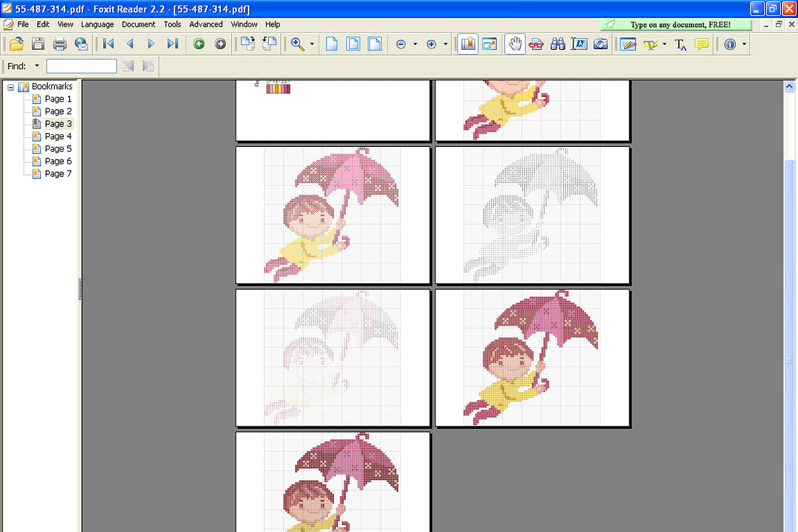Open the Help menu
The image size is (798, 532).
[x=273, y=24]
